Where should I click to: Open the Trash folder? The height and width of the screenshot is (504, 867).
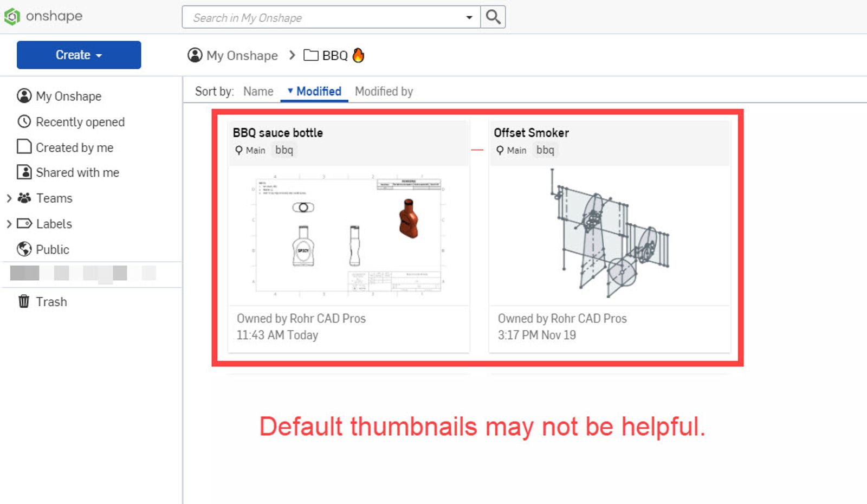click(x=51, y=302)
